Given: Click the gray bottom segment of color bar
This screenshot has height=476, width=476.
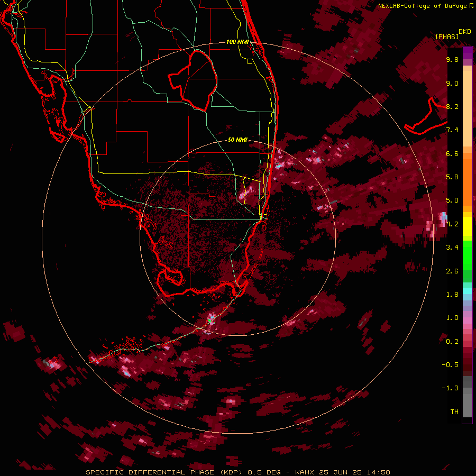Looking at the screenshot, I should [x=467, y=402].
